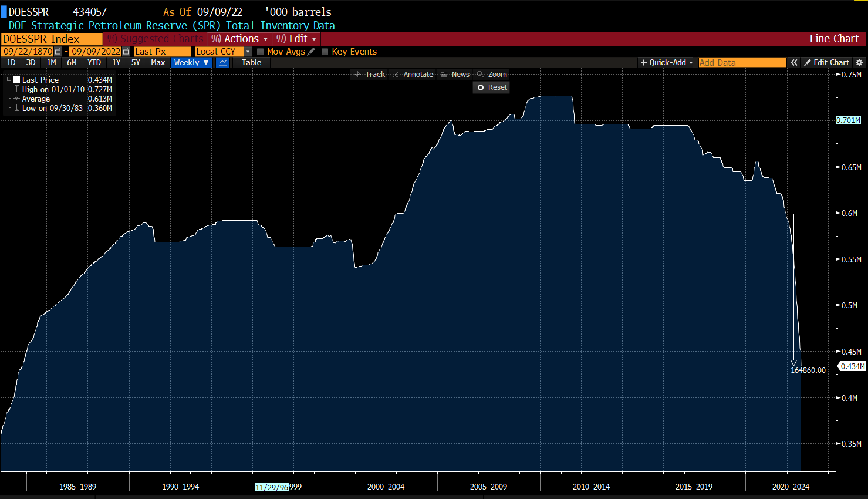Click the Add Data input field
This screenshot has height=499, width=868.
[742, 63]
